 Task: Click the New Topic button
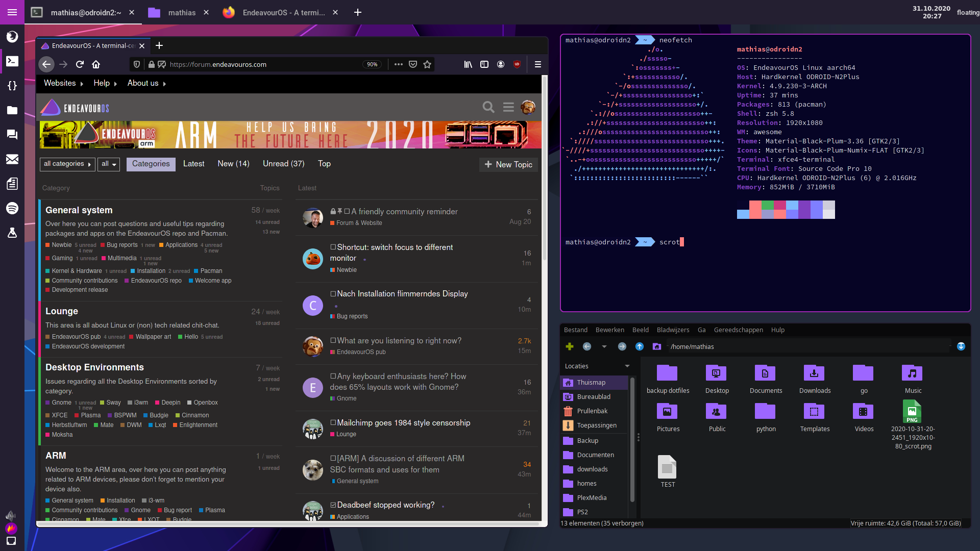coord(508,164)
